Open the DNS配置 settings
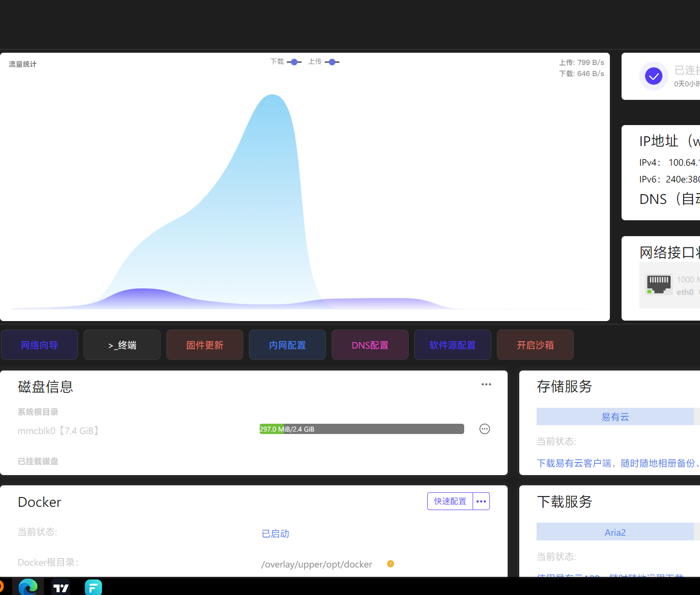Screen dimensions: 700x595 click(x=370, y=345)
